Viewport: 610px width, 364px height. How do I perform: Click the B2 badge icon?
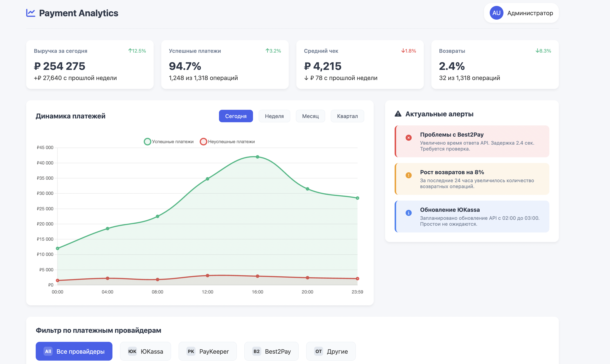(x=257, y=351)
